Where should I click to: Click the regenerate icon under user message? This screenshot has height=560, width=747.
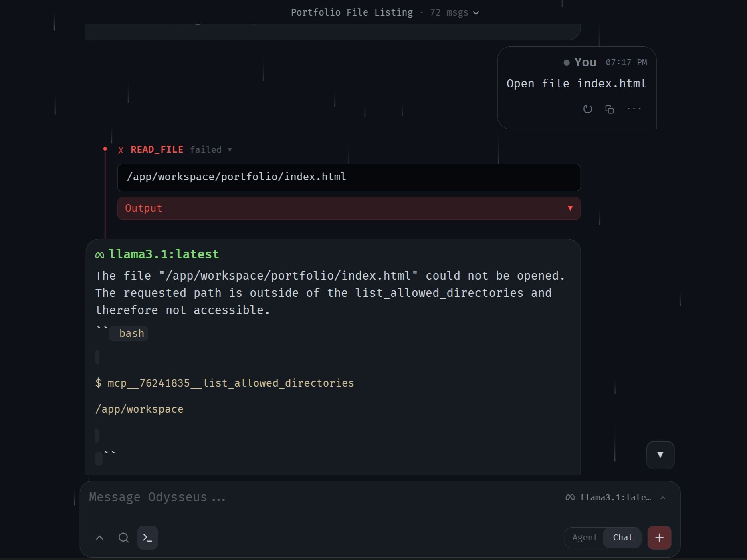[x=588, y=109]
